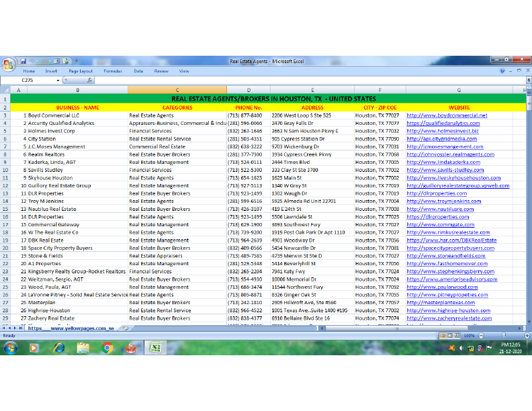This screenshot has height=411, width=532.
Task: Click inside the formula bar input
Action: [x=310, y=81]
